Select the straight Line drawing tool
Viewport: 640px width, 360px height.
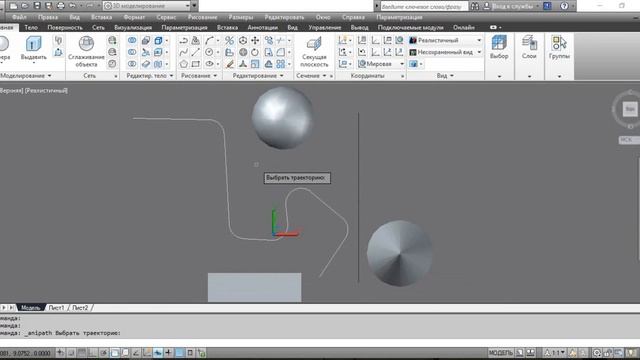click(x=196, y=52)
